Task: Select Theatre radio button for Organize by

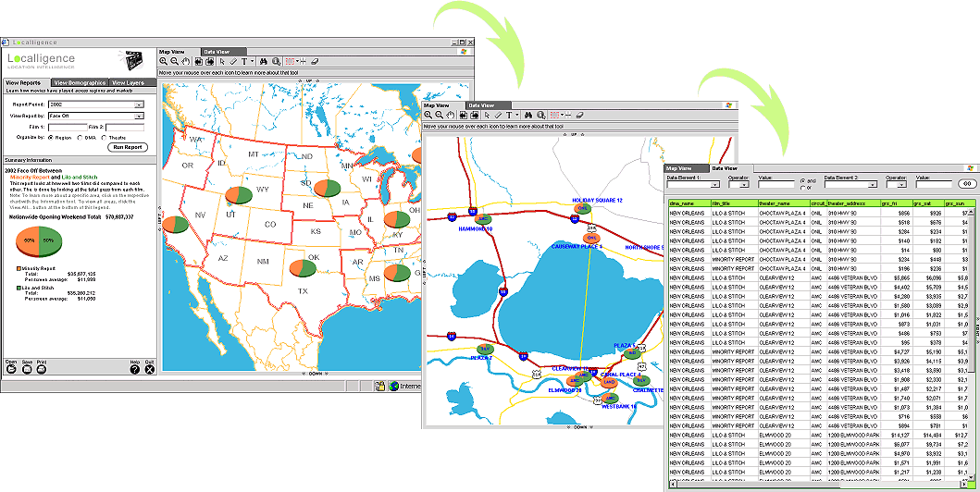Action: (104, 138)
